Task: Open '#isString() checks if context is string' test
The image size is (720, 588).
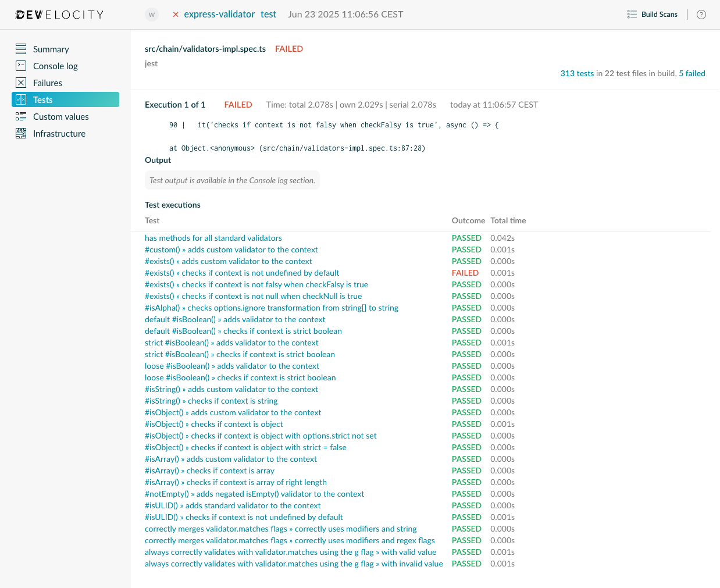Action: [x=211, y=401]
